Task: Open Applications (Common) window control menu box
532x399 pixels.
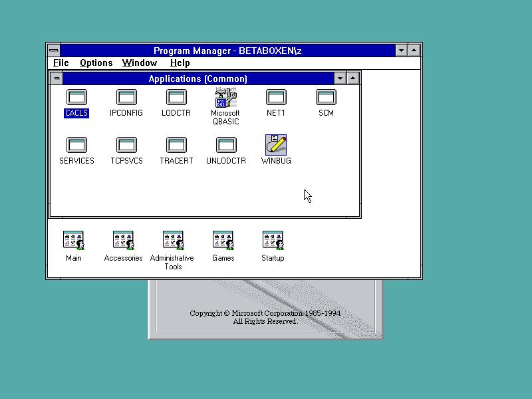Action: 57,78
